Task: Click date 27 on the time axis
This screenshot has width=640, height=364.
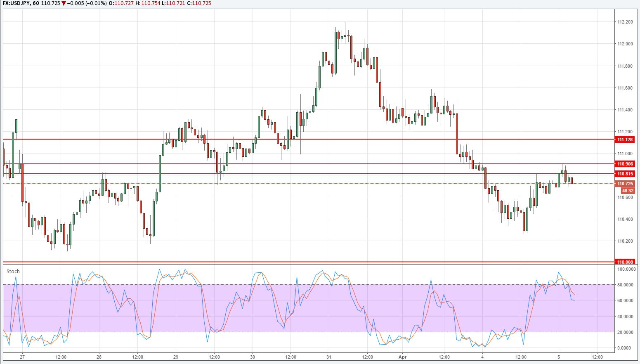Action: (22, 357)
